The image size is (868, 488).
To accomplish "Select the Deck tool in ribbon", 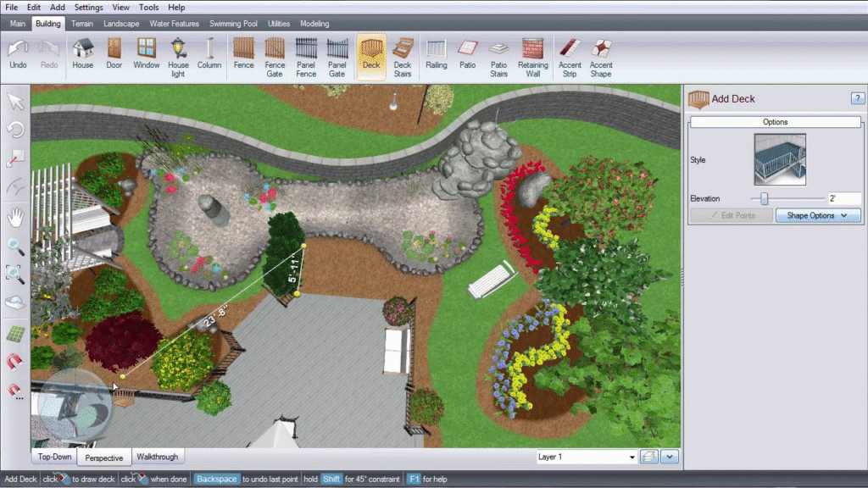I will coord(371,56).
